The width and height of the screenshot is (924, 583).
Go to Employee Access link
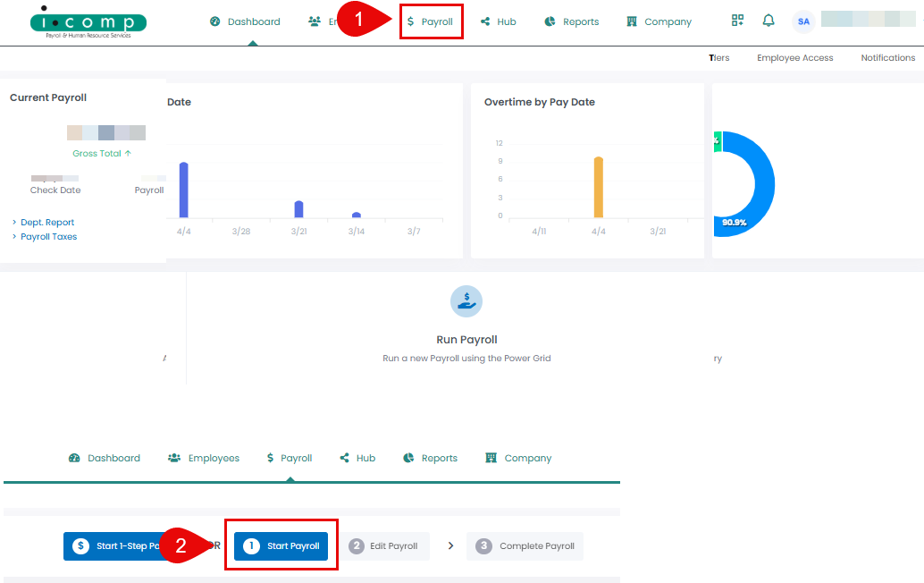(795, 58)
